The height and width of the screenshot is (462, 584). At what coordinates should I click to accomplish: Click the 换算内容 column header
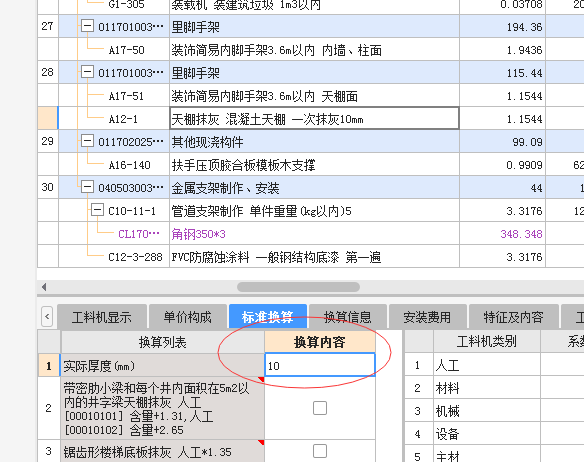[x=320, y=342]
